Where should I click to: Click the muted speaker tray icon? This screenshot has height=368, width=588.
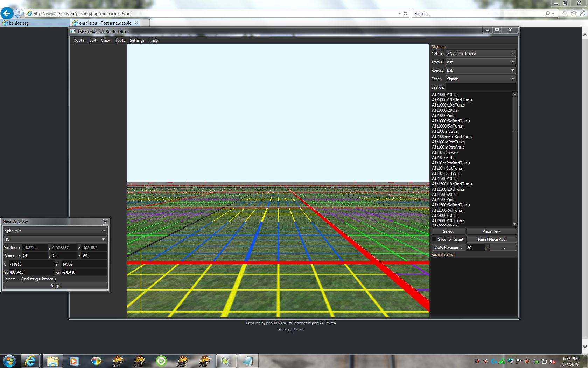(x=553, y=361)
